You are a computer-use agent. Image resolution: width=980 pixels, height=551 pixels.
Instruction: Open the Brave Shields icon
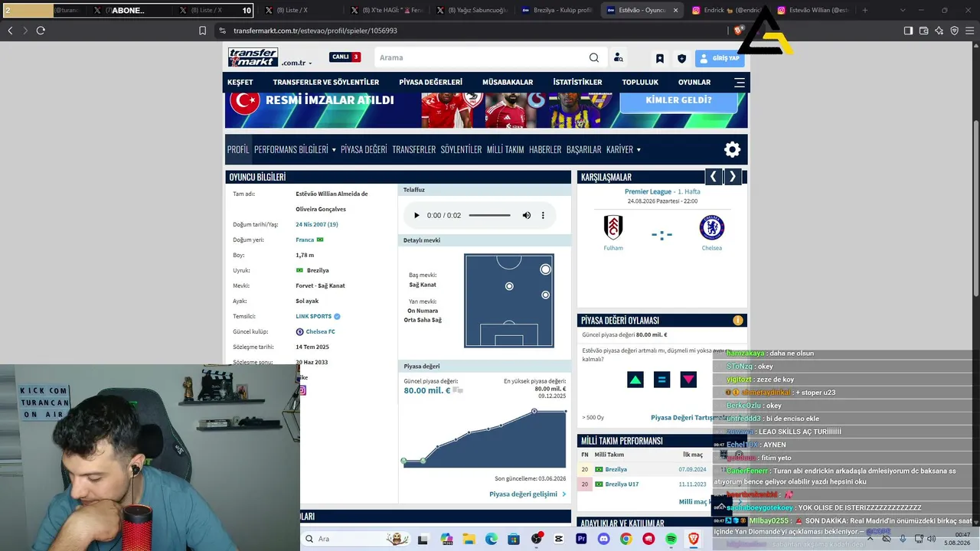(739, 31)
